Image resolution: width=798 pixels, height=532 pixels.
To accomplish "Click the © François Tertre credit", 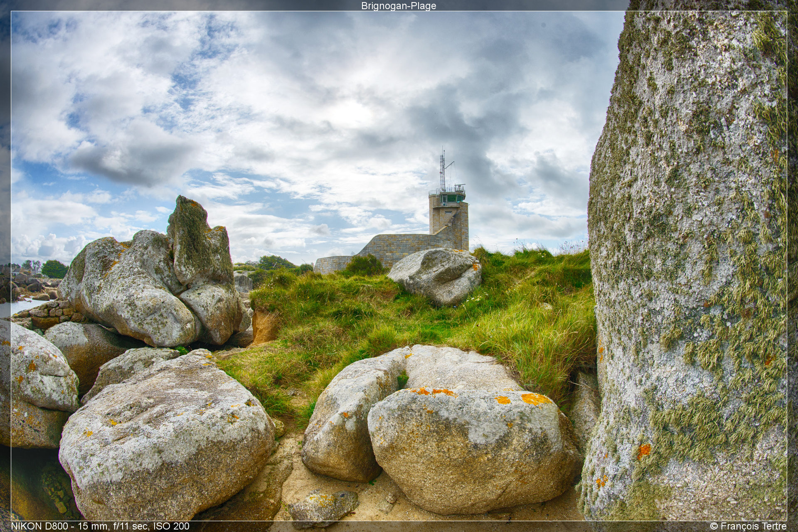I will (748, 526).
